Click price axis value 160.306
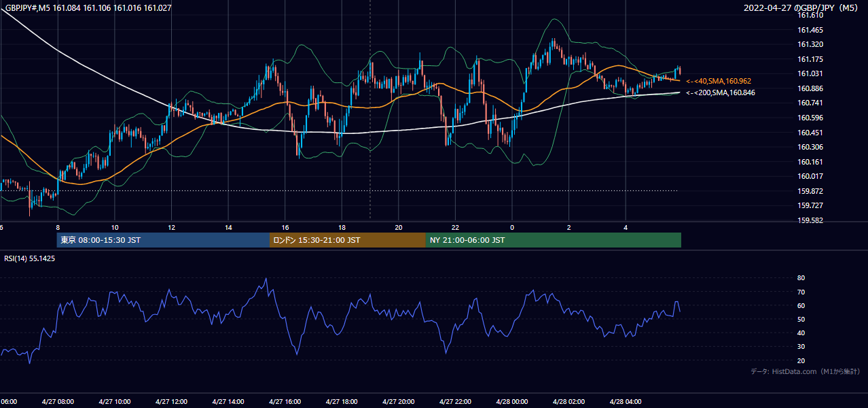Viewport: 868px width, 408px height. [x=810, y=147]
